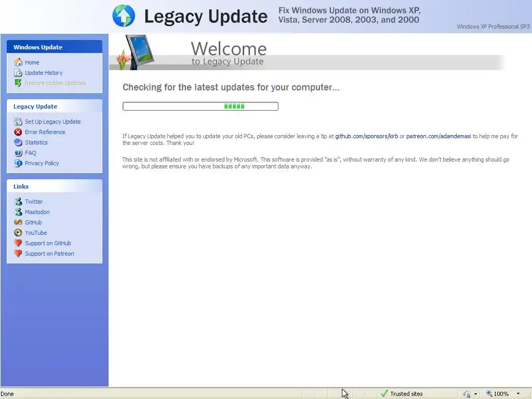Click the 100% zoom level text
The width and height of the screenshot is (532, 399).
(501, 394)
